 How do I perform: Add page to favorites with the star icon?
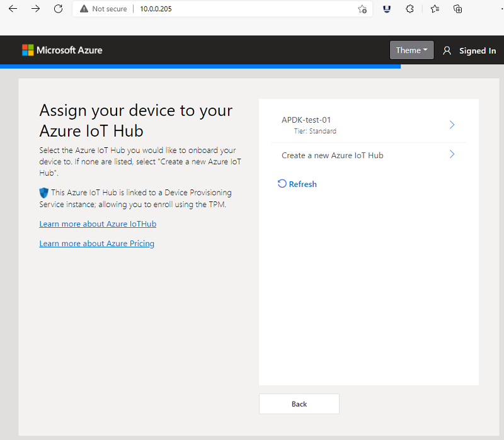click(362, 9)
